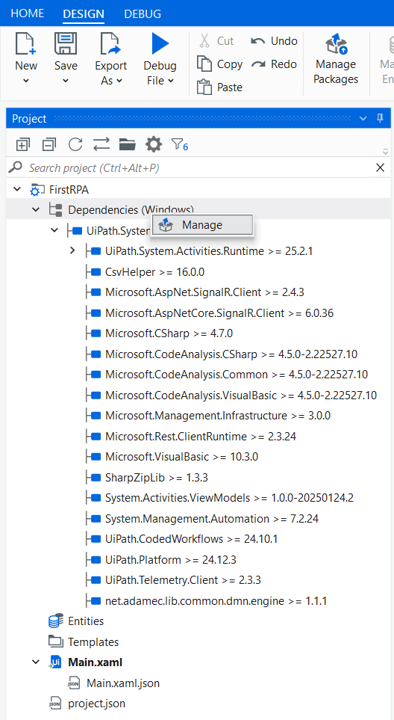Collapse the Dependencies (Windows) node
Image resolution: width=394 pixels, height=720 pixels.
click(x=36, y=210)
